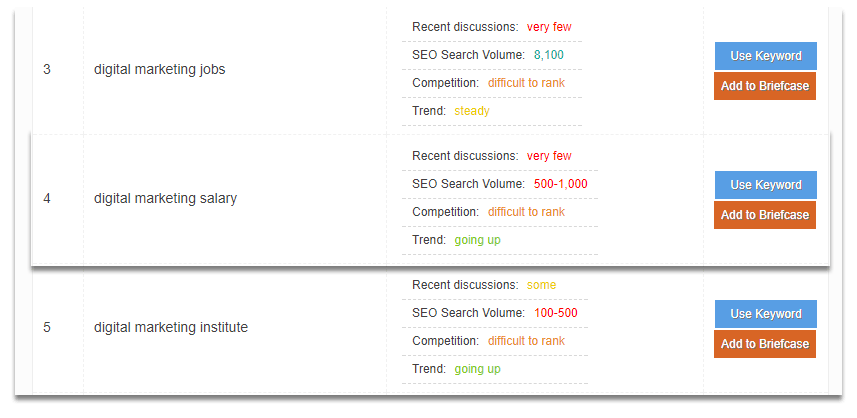857x418 pixels.
Task: Select the 'digital marketing salary' keyword text
Action: 166,198
